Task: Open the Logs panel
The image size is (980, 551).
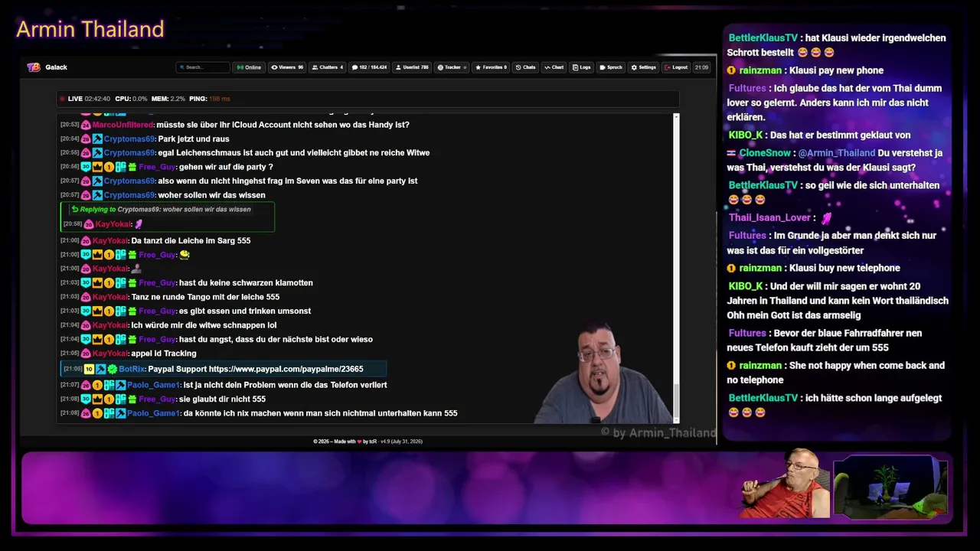Action: (581, 67)
